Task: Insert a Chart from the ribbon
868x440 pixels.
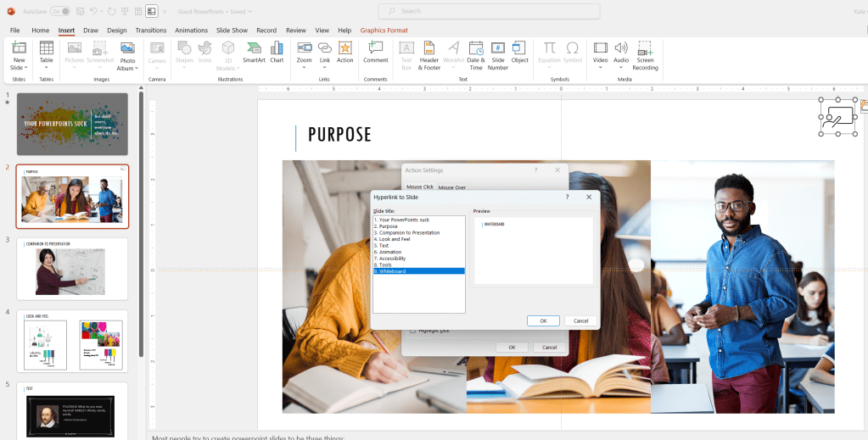Action: (277, 53)
